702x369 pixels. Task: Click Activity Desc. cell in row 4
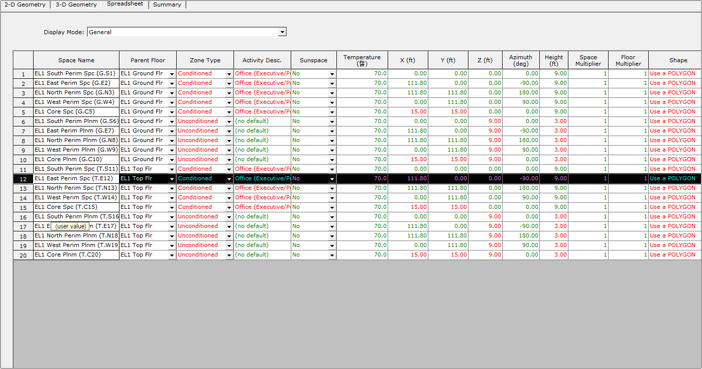point(262,102)
